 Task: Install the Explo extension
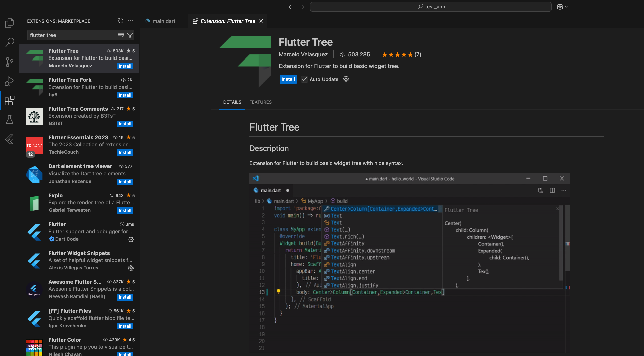click(125, 211)
